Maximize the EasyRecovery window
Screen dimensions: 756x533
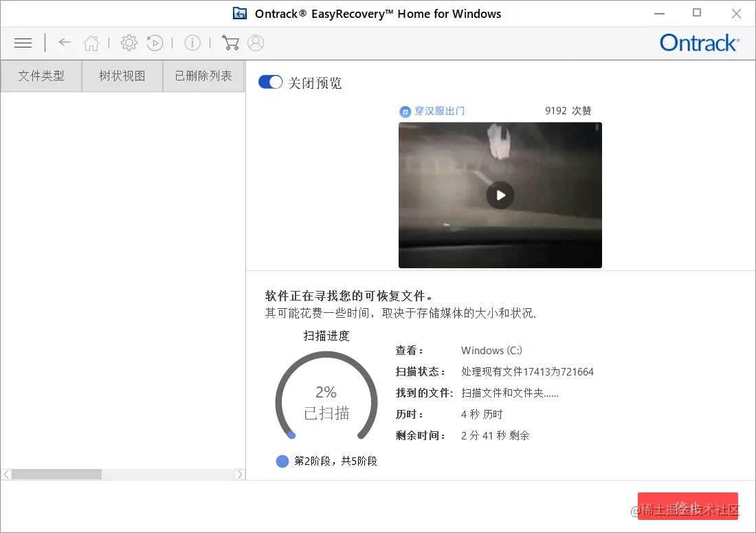click(x=697, y=13)
